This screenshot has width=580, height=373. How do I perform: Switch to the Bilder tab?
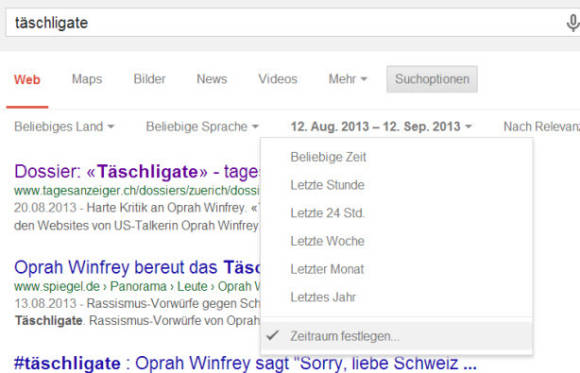coord(149,79)
